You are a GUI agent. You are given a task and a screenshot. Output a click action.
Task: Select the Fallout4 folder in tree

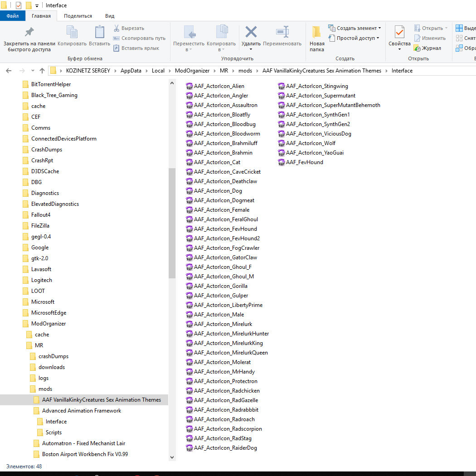click(x=41, y=215)
